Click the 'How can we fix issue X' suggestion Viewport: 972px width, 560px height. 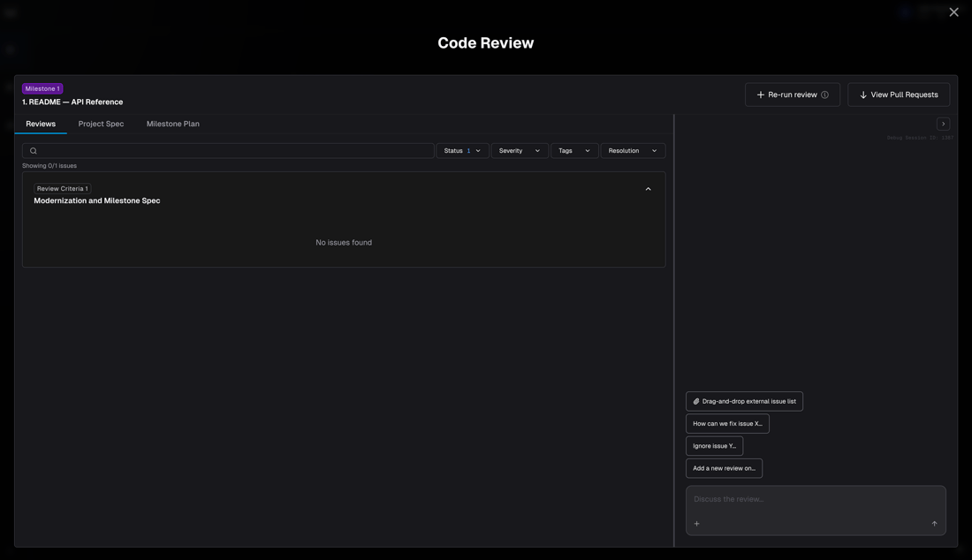tap(727, 424)
